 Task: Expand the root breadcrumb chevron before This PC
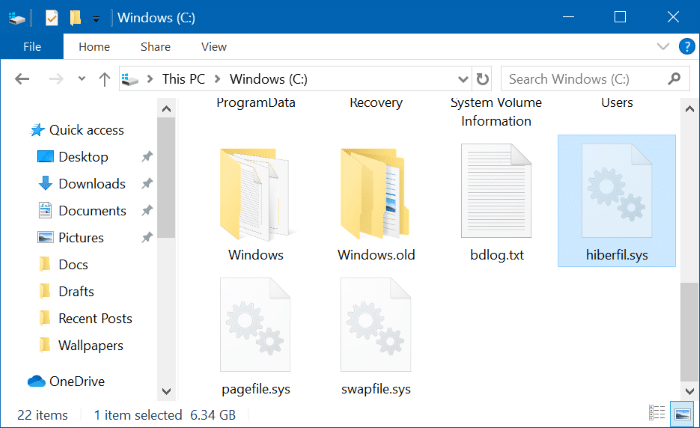pyautogui.click(x=150, y=79)
